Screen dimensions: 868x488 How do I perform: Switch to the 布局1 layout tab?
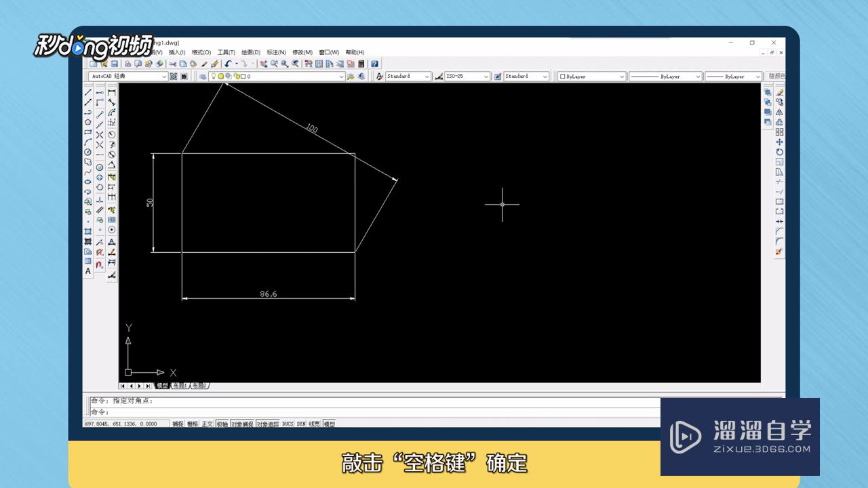(x=180, y=386)
